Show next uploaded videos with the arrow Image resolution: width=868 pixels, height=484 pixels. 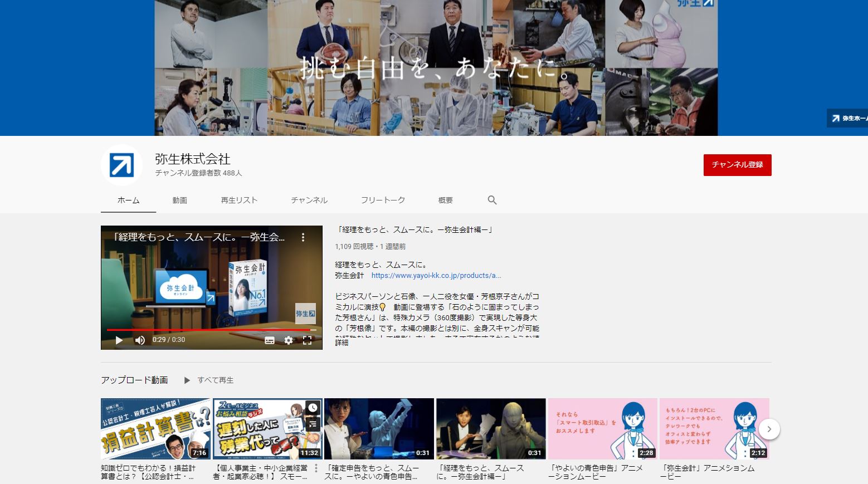[769, 429]
